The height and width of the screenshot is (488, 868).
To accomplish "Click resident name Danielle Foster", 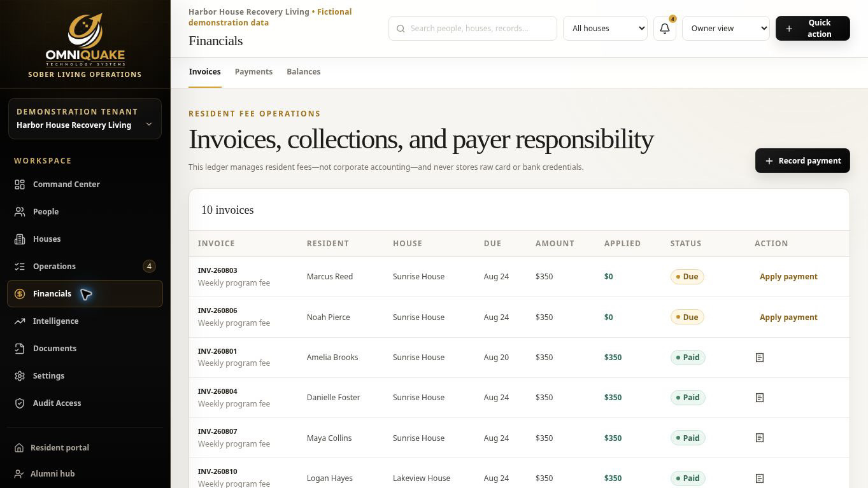I will click(x=333, y=398).
